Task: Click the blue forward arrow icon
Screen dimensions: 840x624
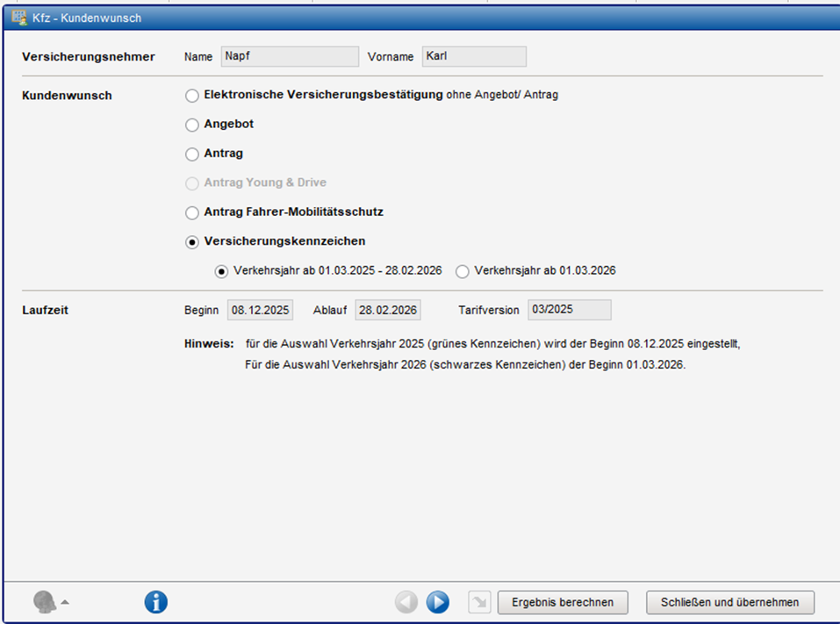Action: (438, 602)
